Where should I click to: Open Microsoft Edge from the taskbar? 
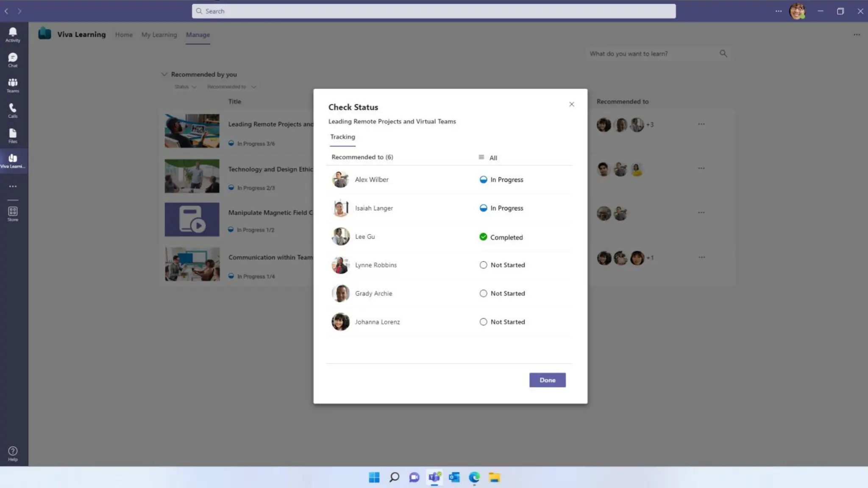pos(474,477)
